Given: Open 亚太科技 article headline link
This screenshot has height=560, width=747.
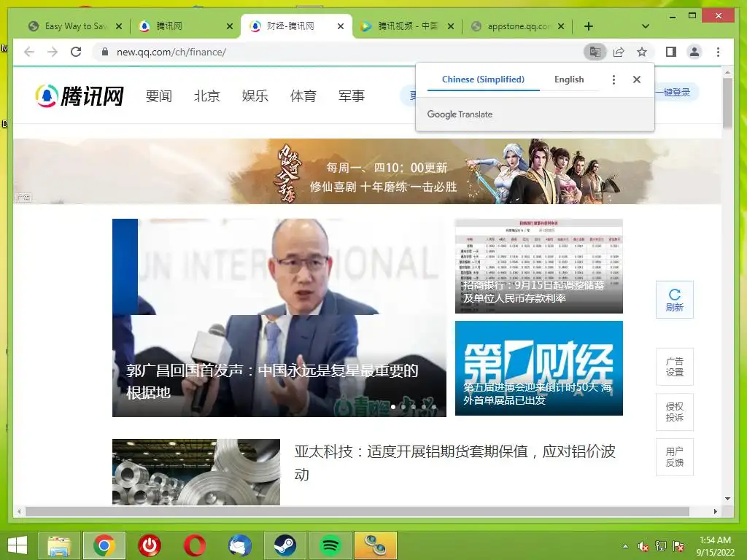Looking at the screenshot, I should 455,463.
